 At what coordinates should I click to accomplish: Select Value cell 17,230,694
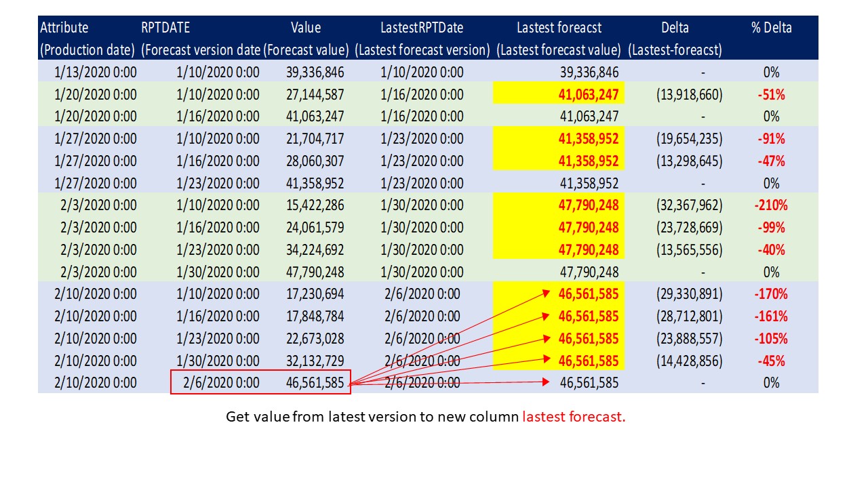tap(315, 294)
